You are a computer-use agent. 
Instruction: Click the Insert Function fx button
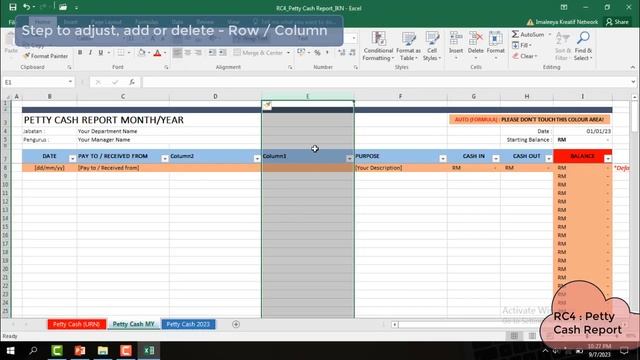tap(132, 82)
